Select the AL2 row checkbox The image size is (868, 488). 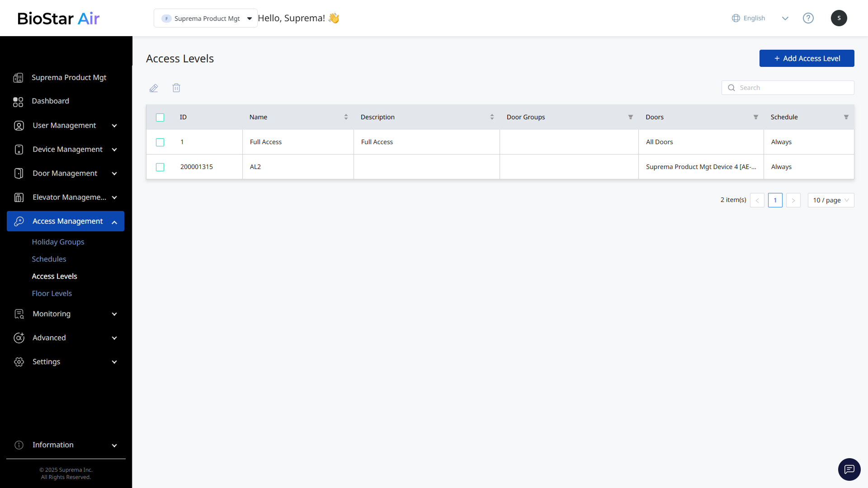click(160, 167)
